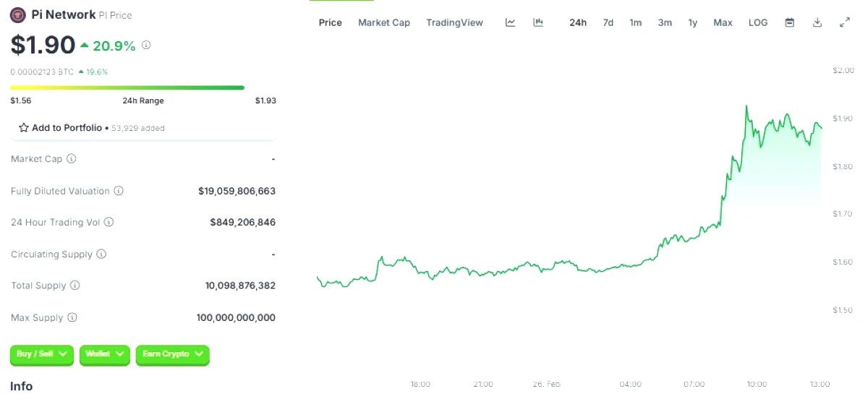
Task: Click the 53,929 added text
Action: 138,128
